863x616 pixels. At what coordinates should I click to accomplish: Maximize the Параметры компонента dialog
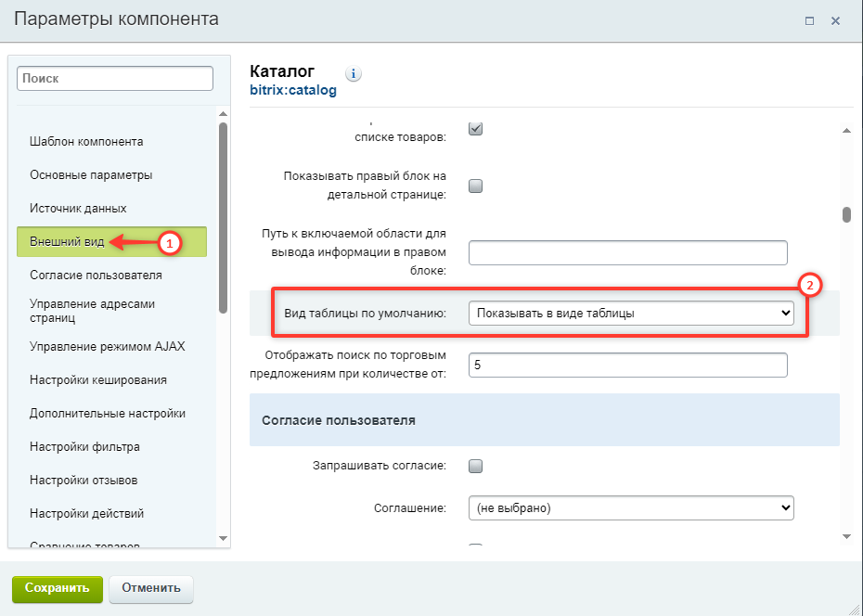pyautogui.click(x=809, y=21)
